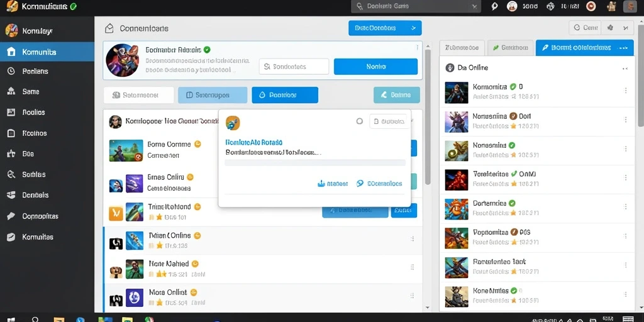Image resolution: width=644 pixels, height=322 pixels.
Task: Open the tag icon next to Conponitas
Action: (x=11, y=216)
